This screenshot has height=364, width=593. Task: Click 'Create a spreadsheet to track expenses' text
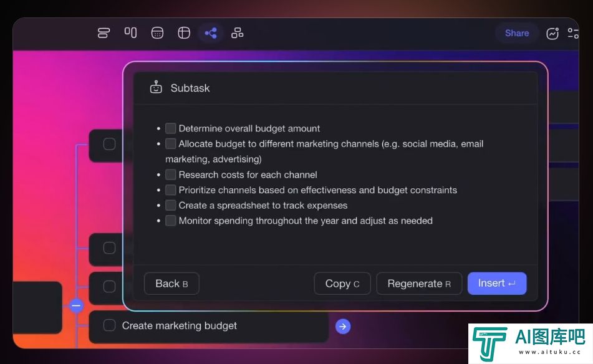pyautogui.click(x=263, y=205)
